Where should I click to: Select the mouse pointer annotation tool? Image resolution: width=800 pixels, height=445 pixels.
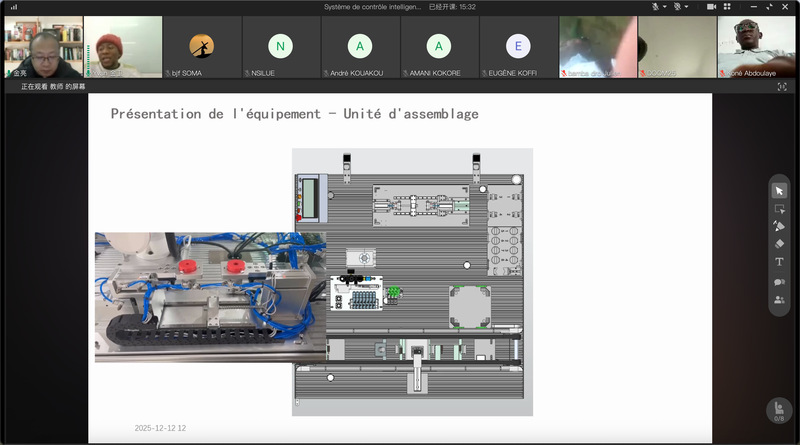(779, 191)
